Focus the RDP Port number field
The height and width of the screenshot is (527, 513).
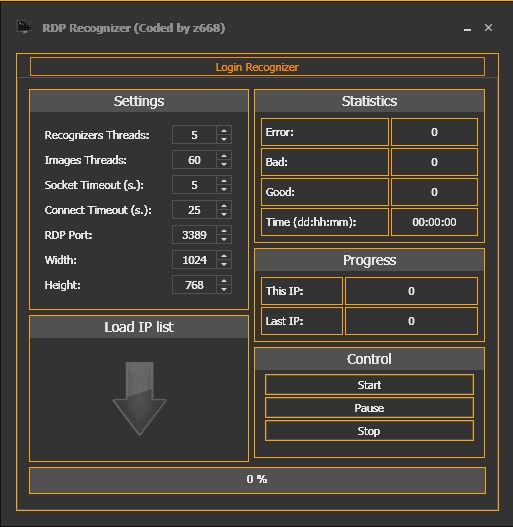194,235
